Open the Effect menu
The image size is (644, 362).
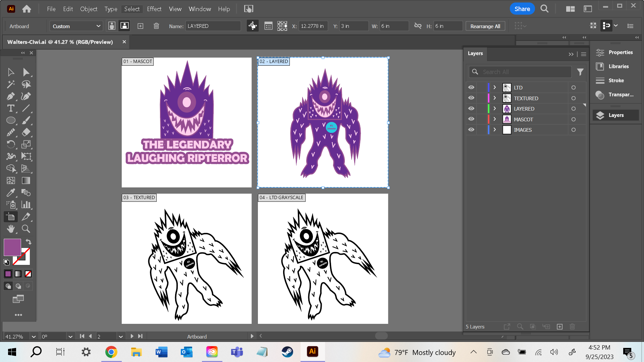(x=154, y=9)
